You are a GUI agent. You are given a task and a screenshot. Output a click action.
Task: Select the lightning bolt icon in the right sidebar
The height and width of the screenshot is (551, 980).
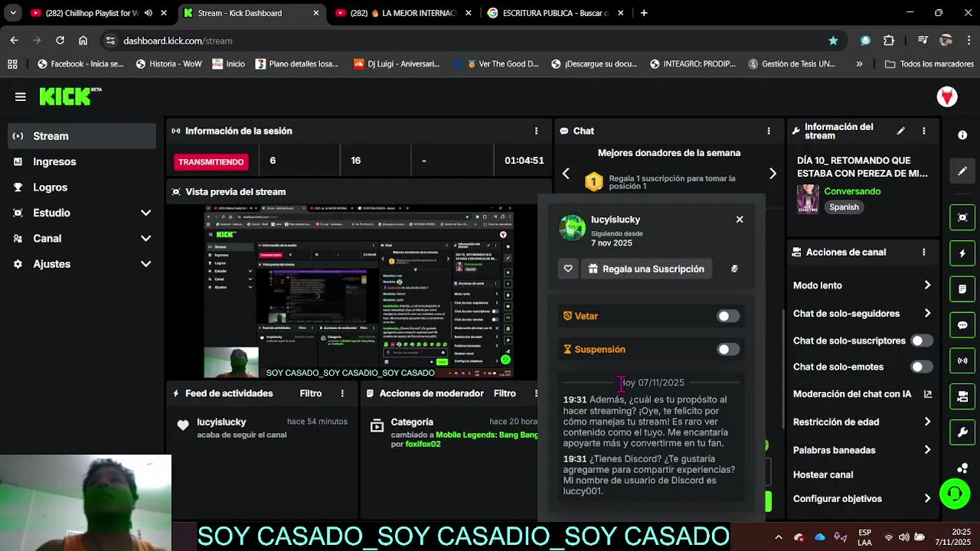962,253
